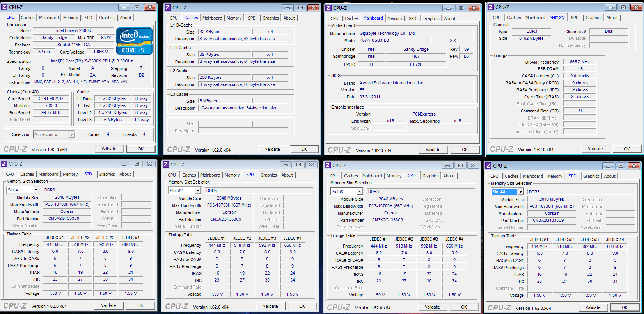Click the CPU-Z title icon in the Mainboard window
The width and height of the screenshot is (644, 314).
point(328,8)
